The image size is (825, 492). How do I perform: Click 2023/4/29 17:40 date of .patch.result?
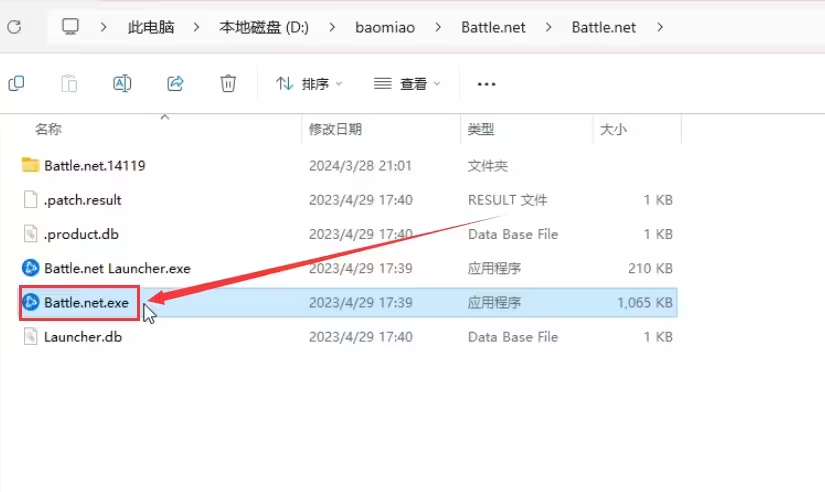360,200
